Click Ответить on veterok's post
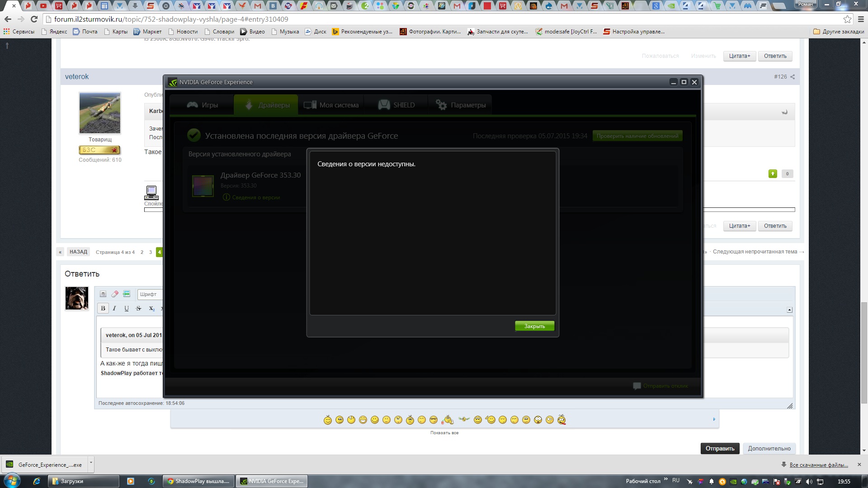 coord(775,226)
